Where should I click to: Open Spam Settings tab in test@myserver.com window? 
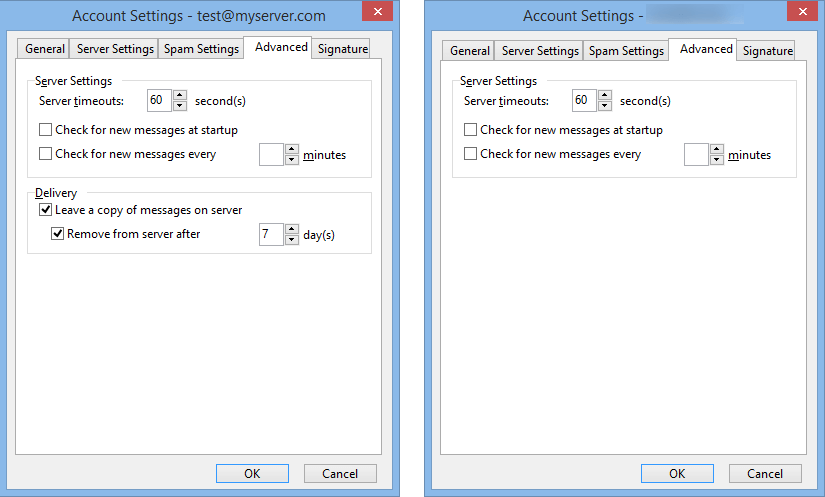pyautogui.click(x=200, y=49)
